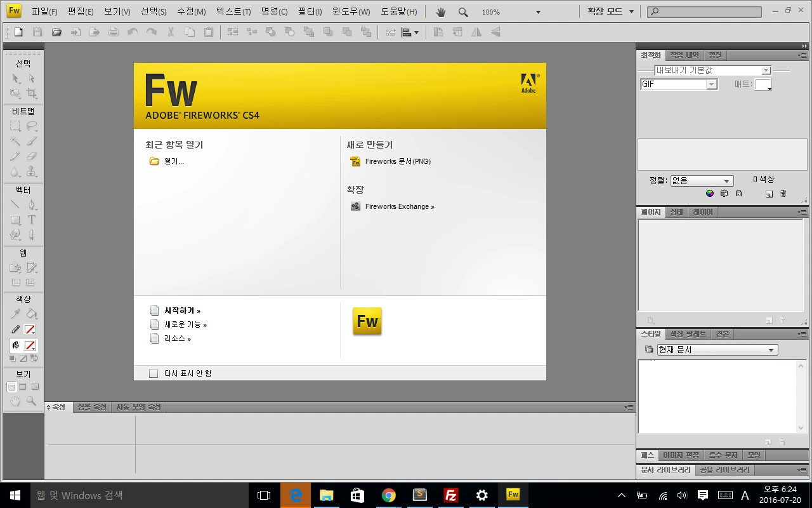The image size is (812, 508).
Task: Collapse the right panel dock to icons
Action: (804, 46)
